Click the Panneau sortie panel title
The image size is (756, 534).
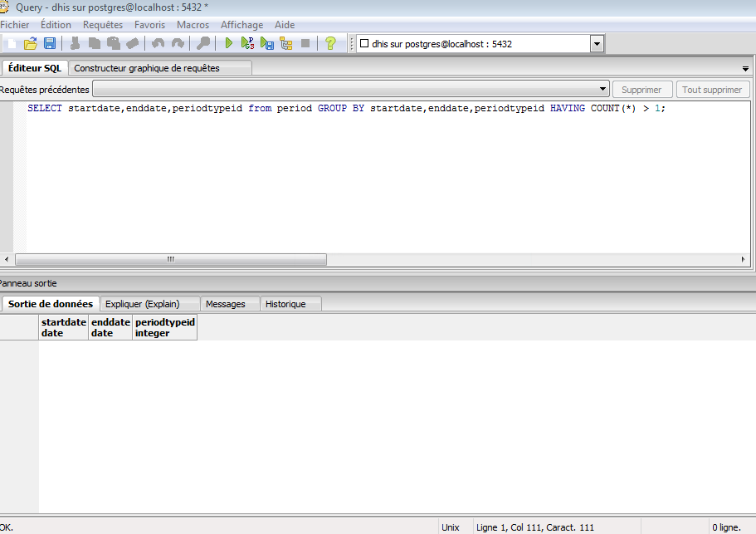(28, 283)
